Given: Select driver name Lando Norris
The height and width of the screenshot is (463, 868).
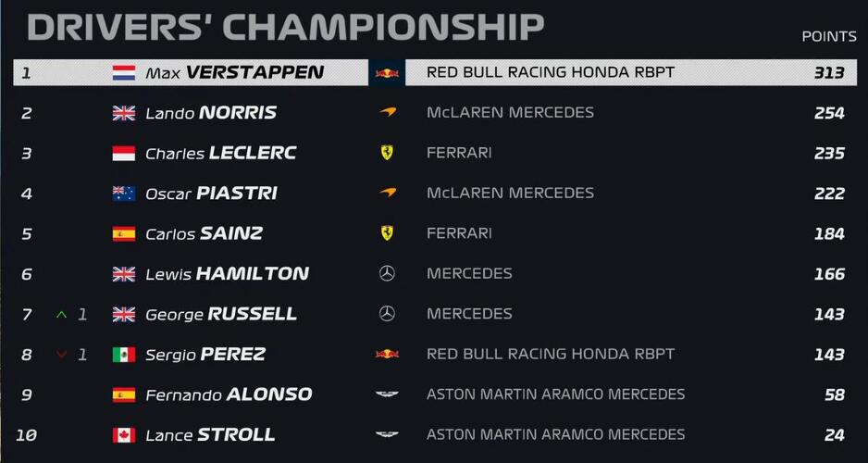Looking at the screenshot, I should (211, 113).
